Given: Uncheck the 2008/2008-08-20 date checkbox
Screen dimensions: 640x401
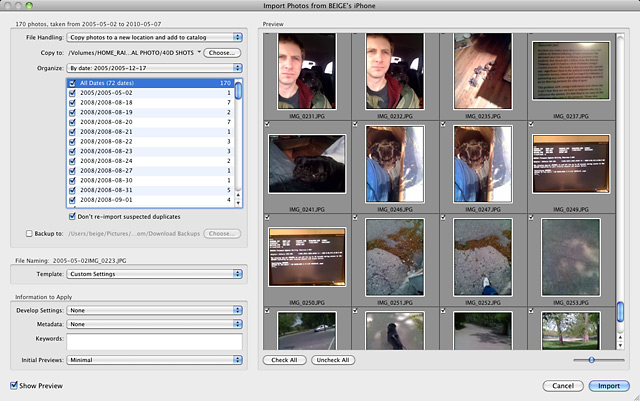Looking at the screenshot, I should pyautogui.click(x=72, y=122).
